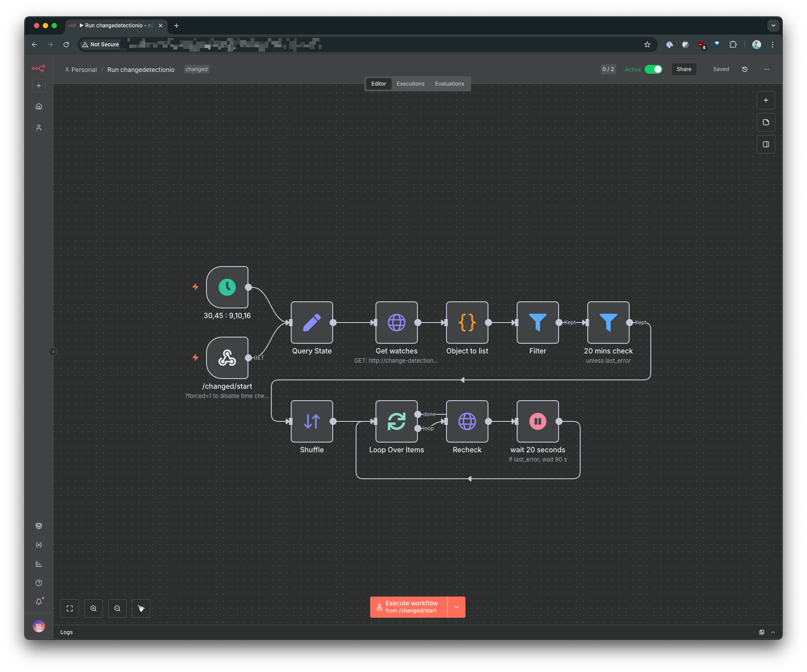Select the Object to list code node
This screenshot has height=672, width=807.
coord(467,323)
